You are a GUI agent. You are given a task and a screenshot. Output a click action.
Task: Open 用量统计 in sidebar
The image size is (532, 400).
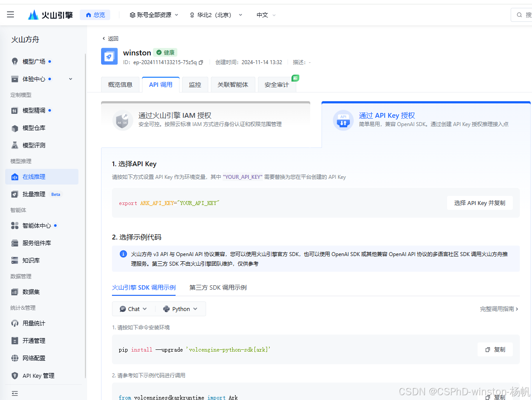coord(42,323)
